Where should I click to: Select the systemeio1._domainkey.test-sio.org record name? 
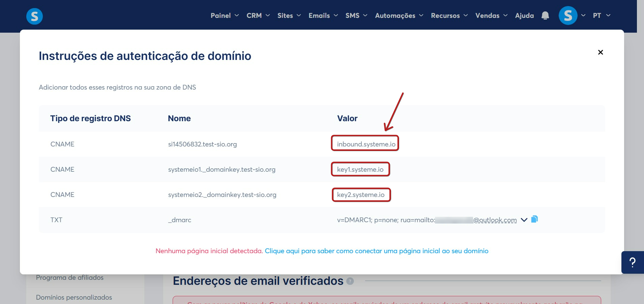click(222, 169)
